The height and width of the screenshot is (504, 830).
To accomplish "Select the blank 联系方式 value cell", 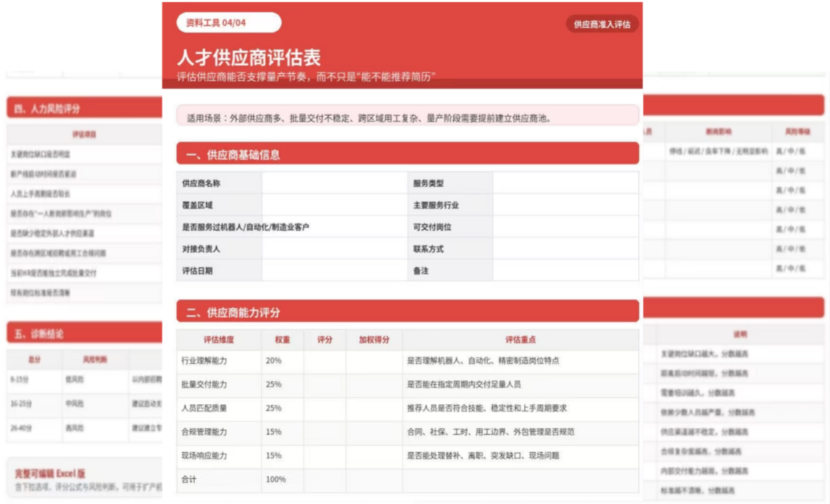I will [566, 248].
